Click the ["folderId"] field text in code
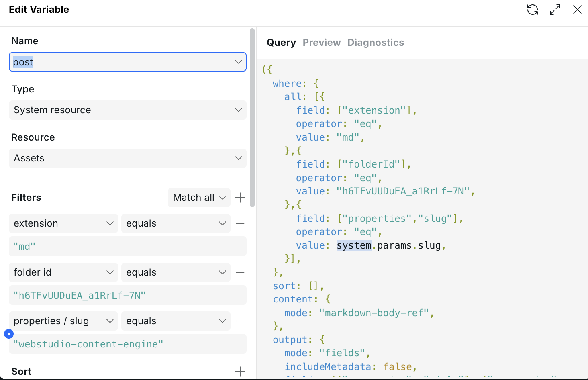Viewport: 588px width, 380px height. 372,164
